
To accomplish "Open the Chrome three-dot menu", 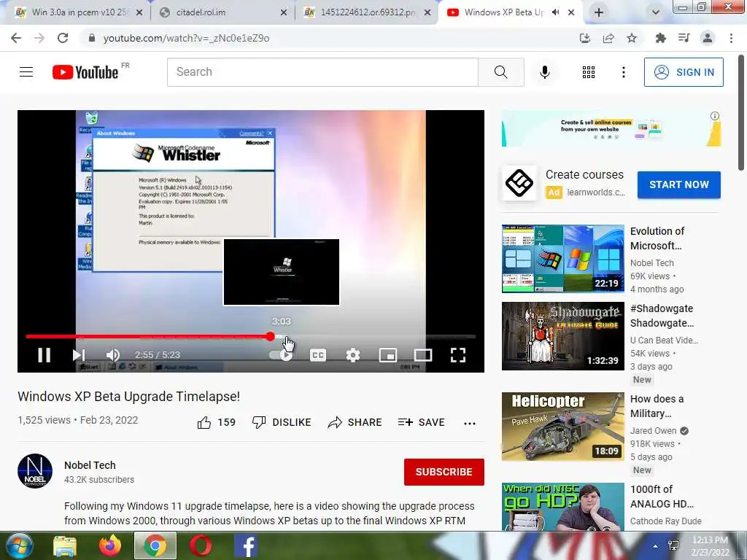I will coord(731,38).
